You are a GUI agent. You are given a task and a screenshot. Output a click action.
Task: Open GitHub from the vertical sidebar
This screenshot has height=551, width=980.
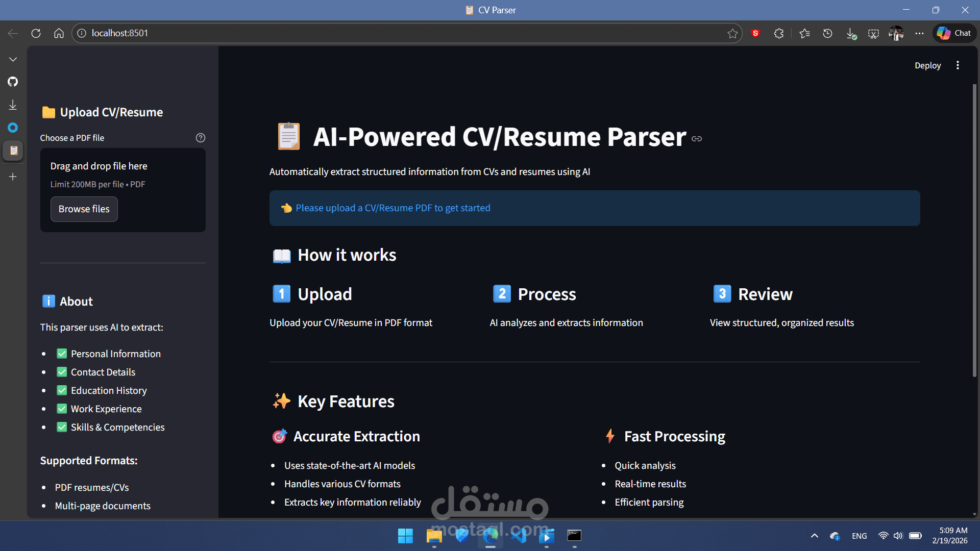(13, 82)
